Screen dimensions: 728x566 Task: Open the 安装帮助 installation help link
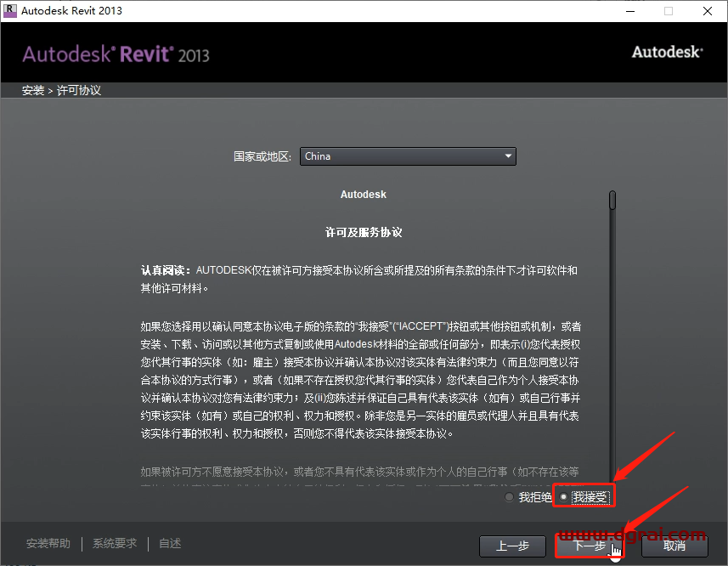tap(48, 543)
